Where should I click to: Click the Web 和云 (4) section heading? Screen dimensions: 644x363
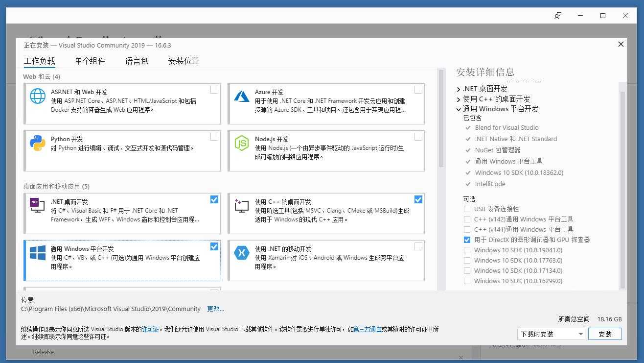coord(42,76)
